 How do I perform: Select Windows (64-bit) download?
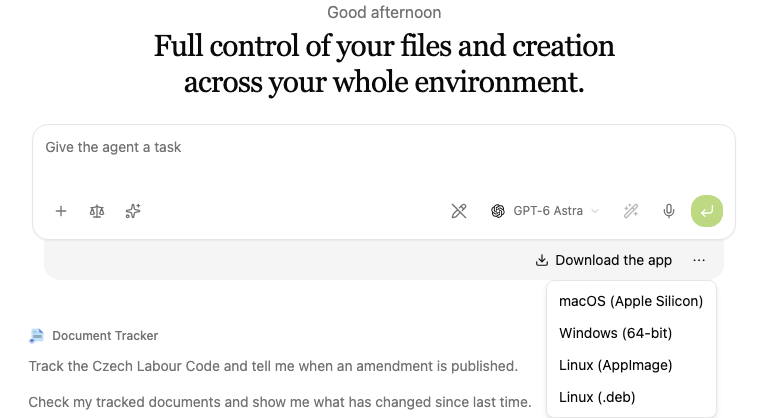(631, 333)
